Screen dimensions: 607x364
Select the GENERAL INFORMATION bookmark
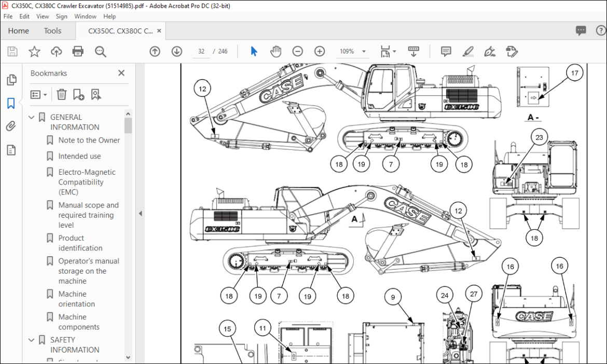pyautogui.click(x=74, y=122)
